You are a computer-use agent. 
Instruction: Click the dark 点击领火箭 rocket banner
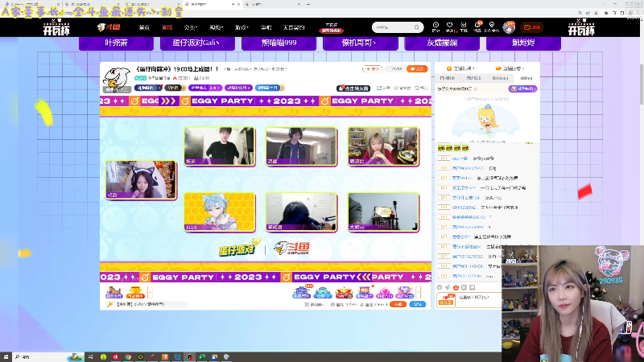353,88
